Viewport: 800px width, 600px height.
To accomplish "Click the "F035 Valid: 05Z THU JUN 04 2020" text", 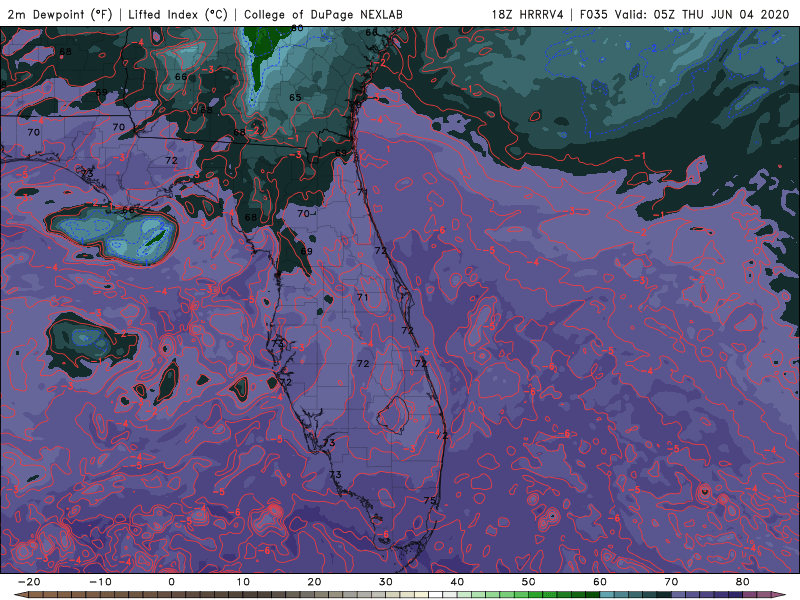I will coord(685,14).
